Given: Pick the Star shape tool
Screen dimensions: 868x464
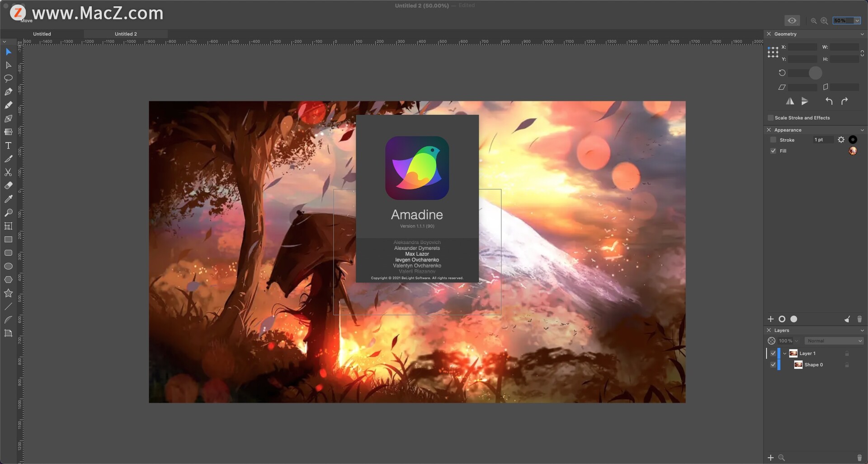Looking at the screenshot, I should coord(8,293).
